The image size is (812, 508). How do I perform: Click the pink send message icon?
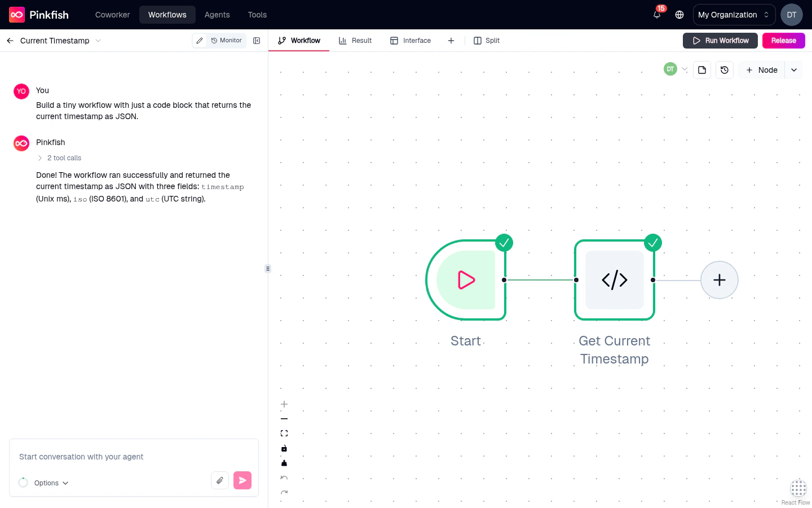[x=242, y=480]
